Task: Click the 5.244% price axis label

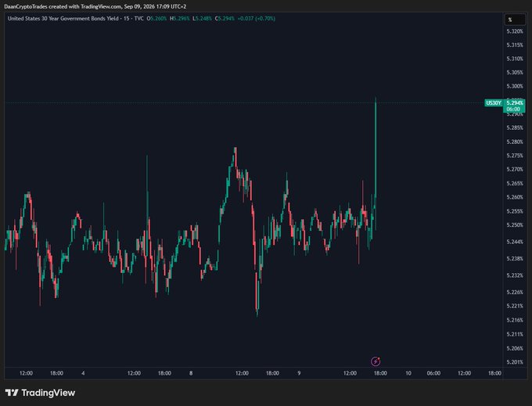Action: [x=515, y=242]
